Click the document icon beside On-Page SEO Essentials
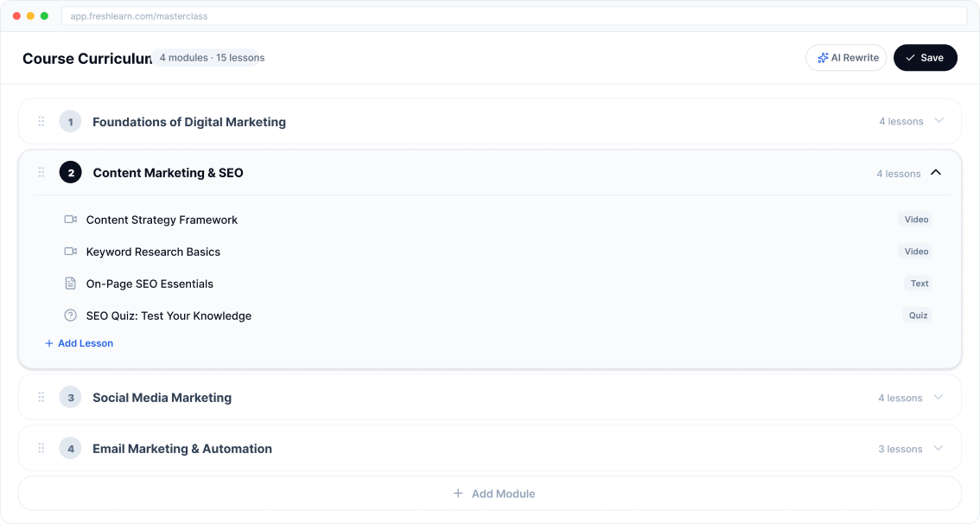 tap(70, 283)
